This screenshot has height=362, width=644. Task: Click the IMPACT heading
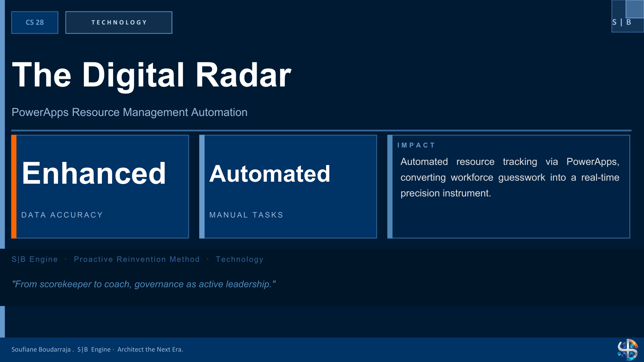click(416, 145)
